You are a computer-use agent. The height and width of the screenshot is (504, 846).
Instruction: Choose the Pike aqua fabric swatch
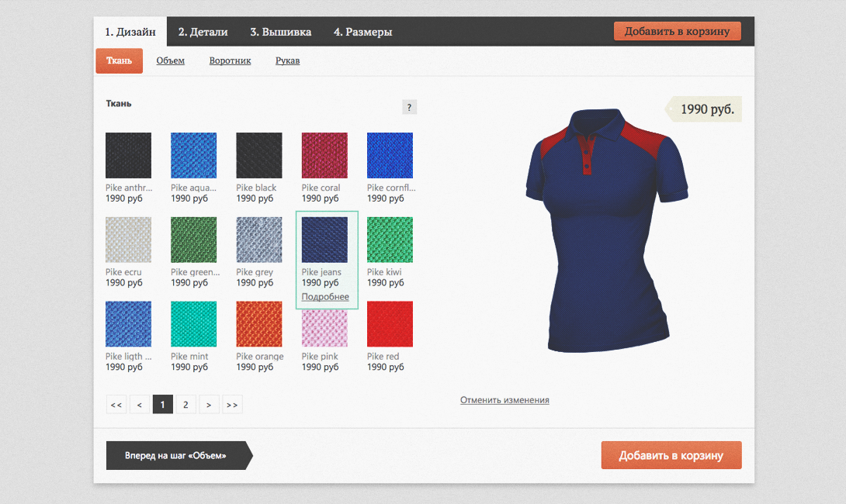pyautogui.click(x=194, y=155)
